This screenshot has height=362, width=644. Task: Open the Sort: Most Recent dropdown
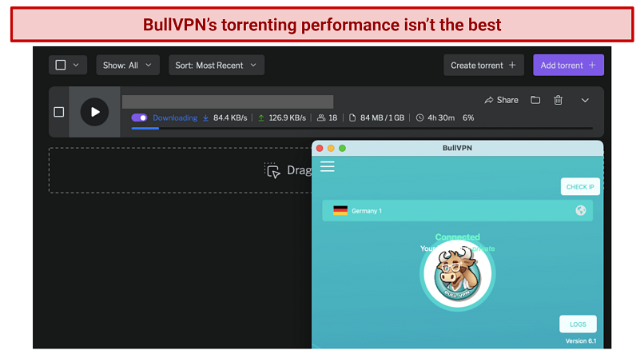(x=217, y=65)
